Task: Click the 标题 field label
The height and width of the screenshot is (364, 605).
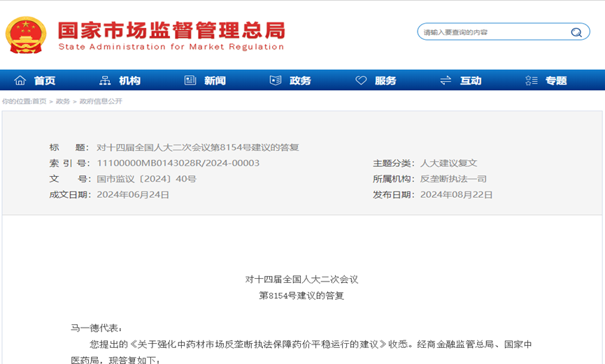Action: coord(69,147)
